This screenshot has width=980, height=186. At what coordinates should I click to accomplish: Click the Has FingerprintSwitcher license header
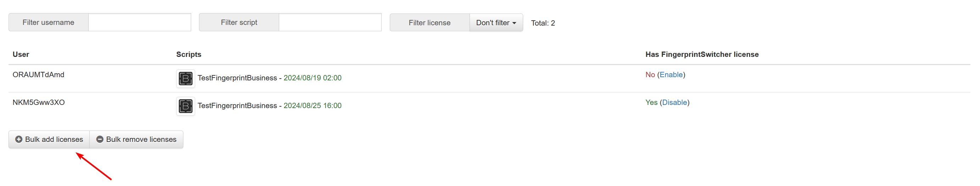(702, 54)
